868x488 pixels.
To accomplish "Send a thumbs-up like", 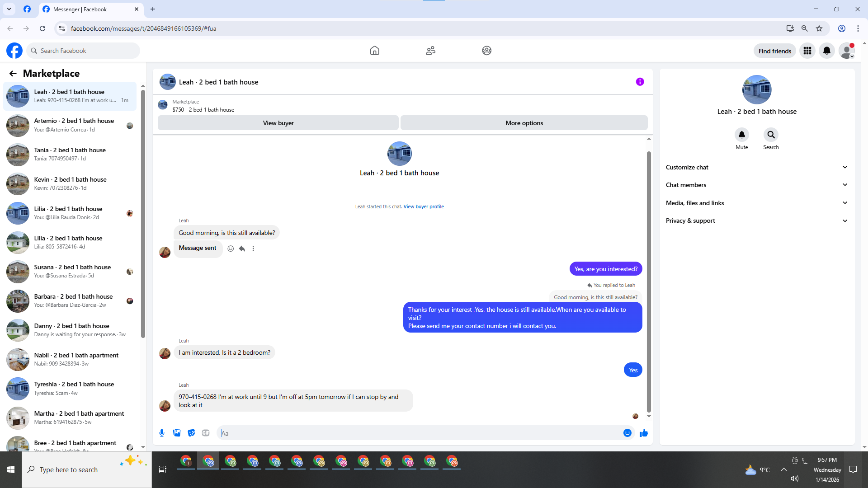I will [644, 433].
